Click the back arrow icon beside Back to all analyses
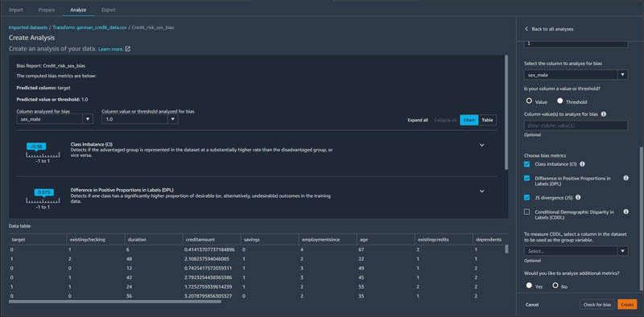This screenshot has height=317, width=644. (526, 29)
